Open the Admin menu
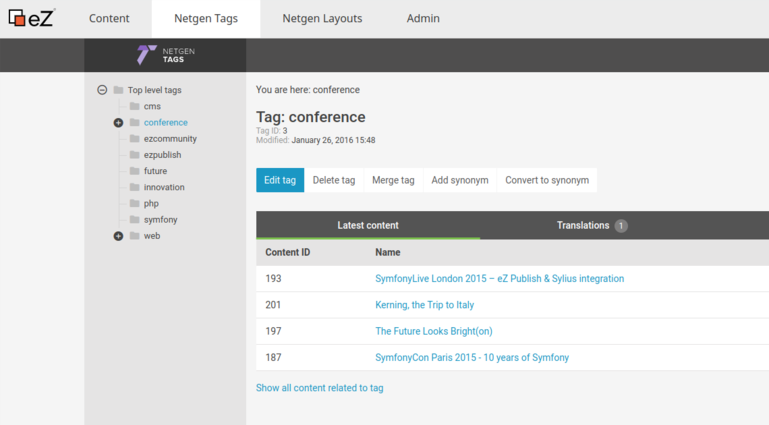Screen dimensions: 769x425 [x=423, y=19]
